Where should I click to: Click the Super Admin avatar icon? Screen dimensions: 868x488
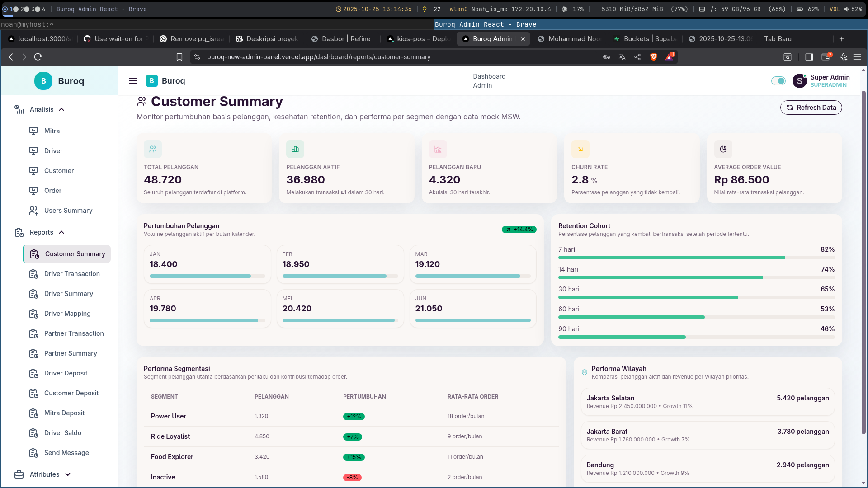coord(799,81)
